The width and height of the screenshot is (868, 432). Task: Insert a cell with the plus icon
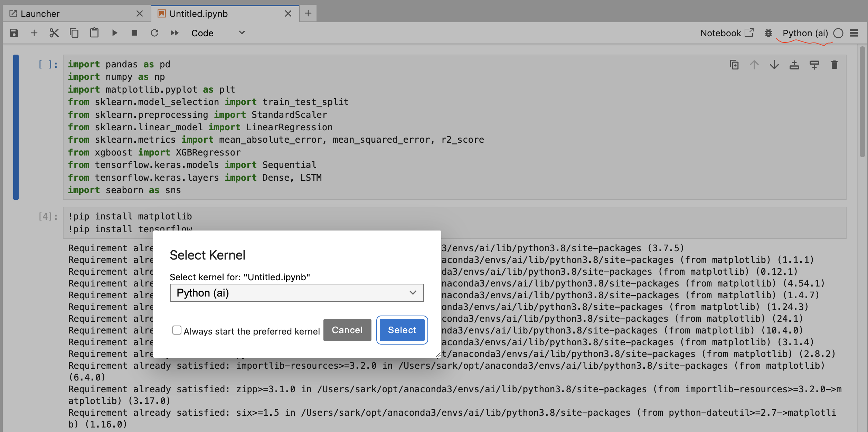pyautogui.click(x=34, y=33)
